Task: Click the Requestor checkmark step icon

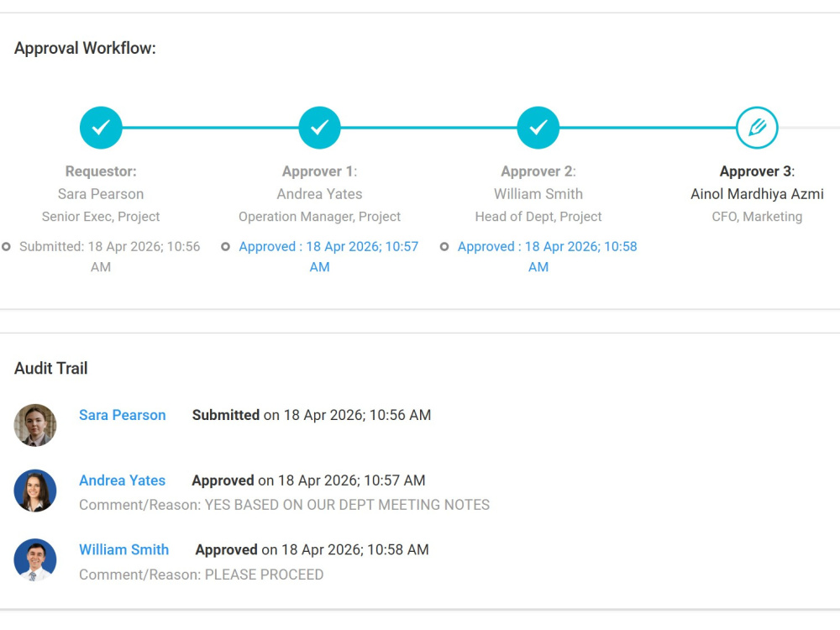Action: click(101, 128)
